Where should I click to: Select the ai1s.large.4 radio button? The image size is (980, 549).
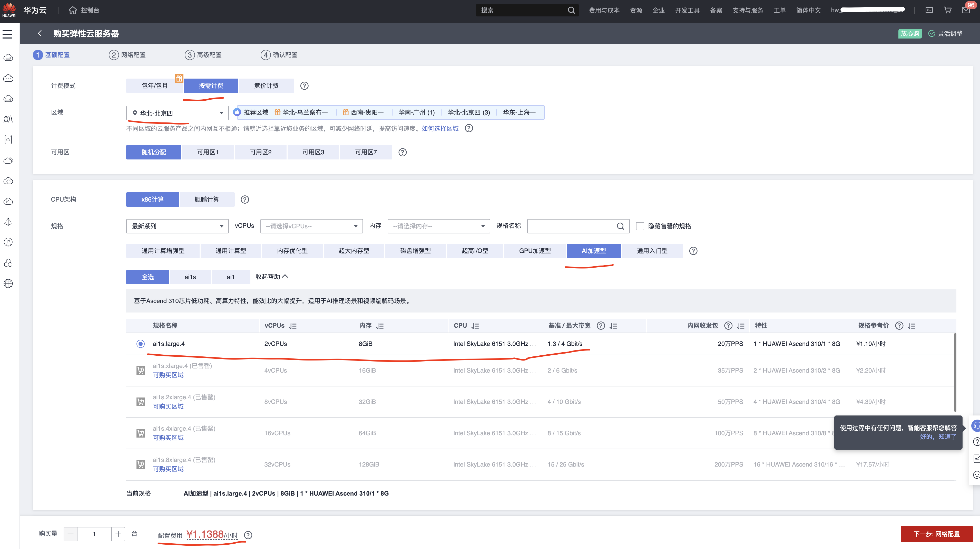click(x=140, y=344)
